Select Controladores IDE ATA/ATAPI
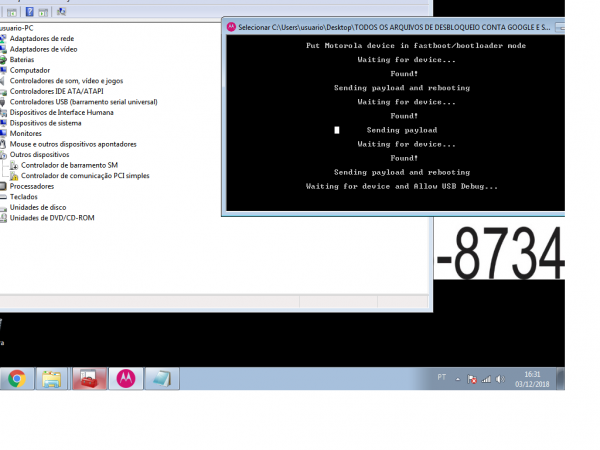The height and width of the screenshot is (450, 600). (x=56, y=91)
